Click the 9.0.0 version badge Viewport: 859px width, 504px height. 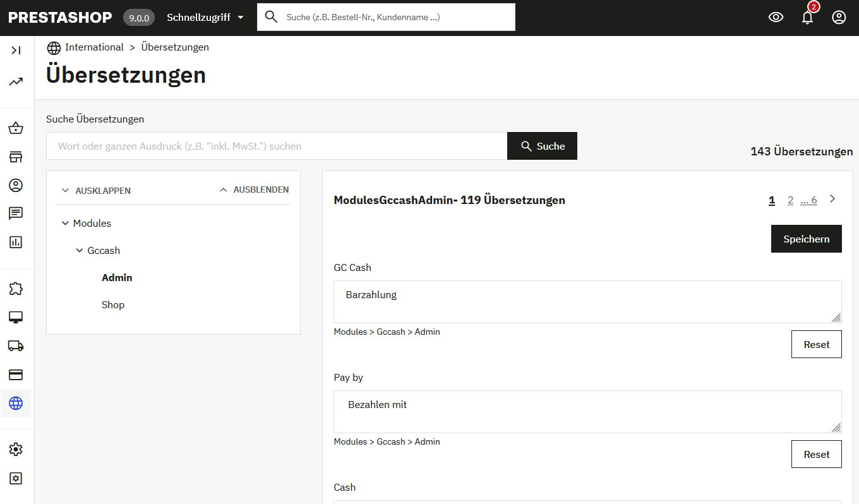[139, 18]
